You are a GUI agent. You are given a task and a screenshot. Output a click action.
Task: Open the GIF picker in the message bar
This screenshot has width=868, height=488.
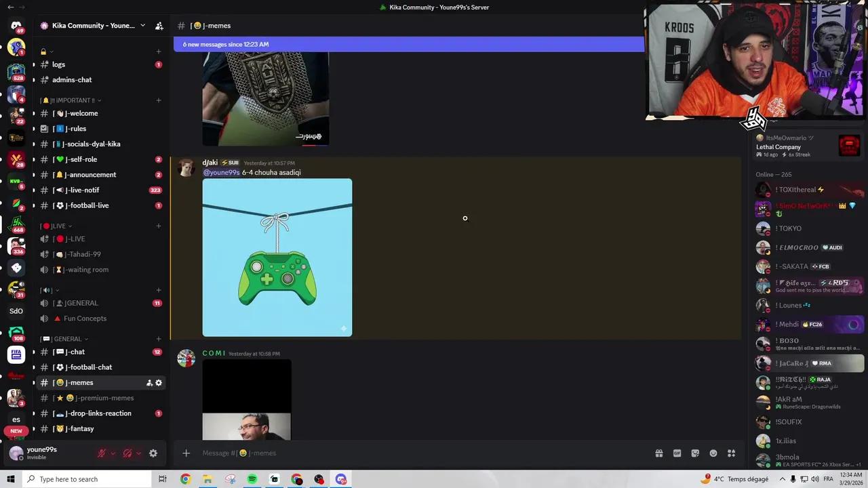click(676, 453)
